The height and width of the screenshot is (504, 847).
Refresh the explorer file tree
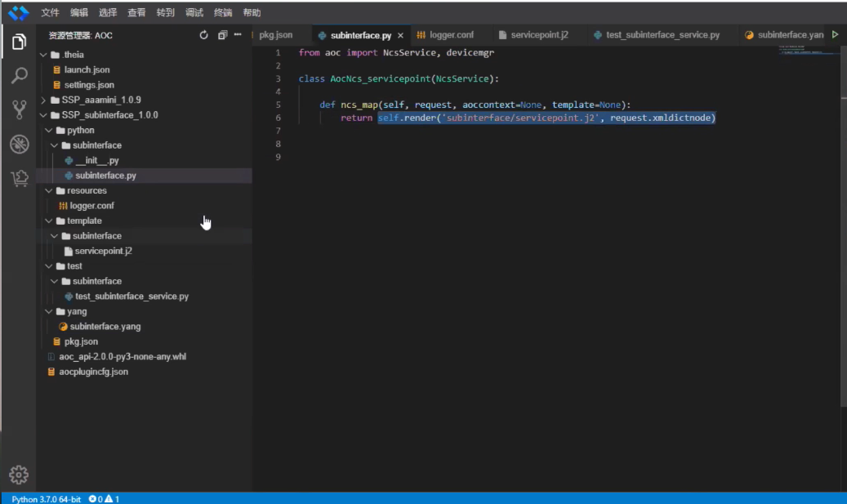click(x=204, y=35)
